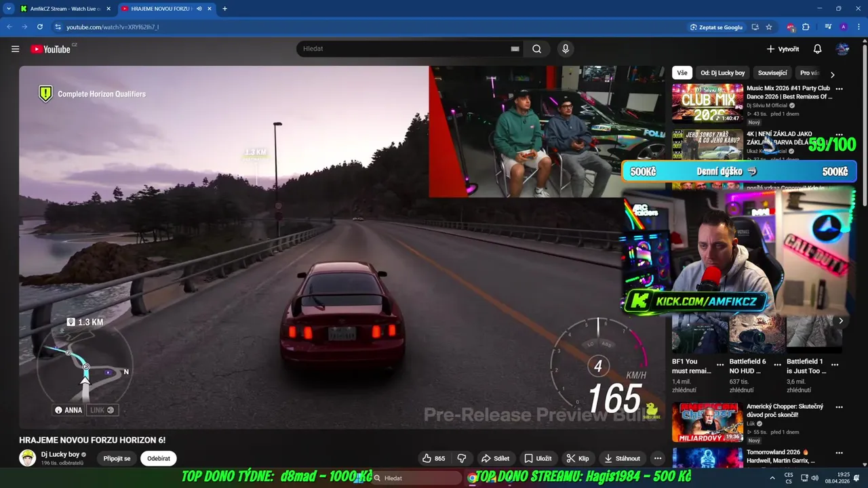Click Zeptat se Googlu in address bar
Image resolution: width=868 pixels, height=488 pixels.
coord(716,27)
